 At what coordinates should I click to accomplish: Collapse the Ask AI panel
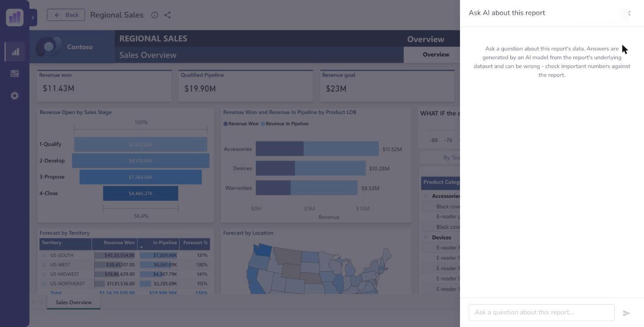click(630, 13)
